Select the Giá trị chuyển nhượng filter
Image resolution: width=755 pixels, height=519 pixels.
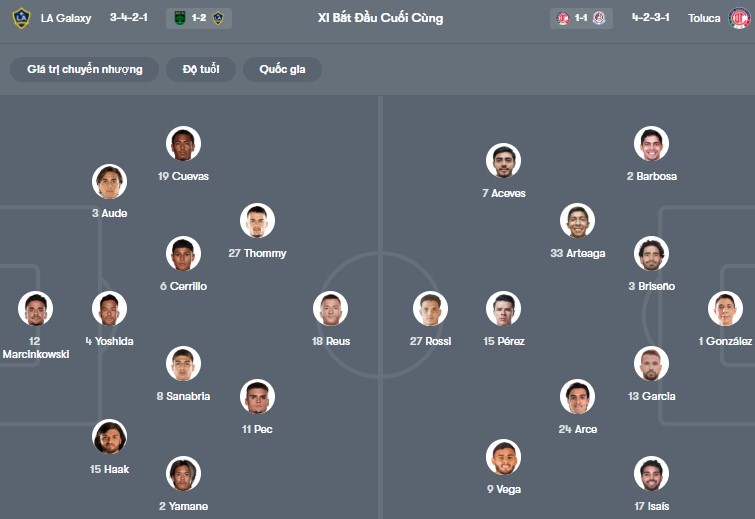(85, 69)
